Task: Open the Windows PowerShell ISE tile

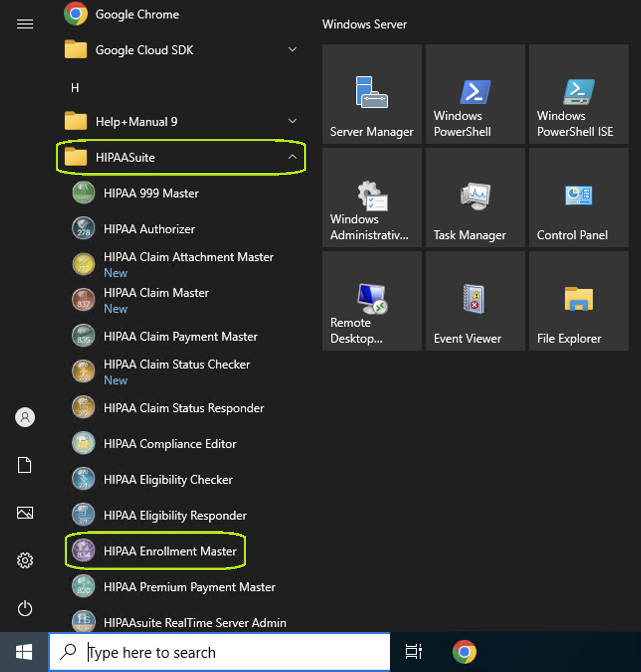Action: tap(579, 94)
